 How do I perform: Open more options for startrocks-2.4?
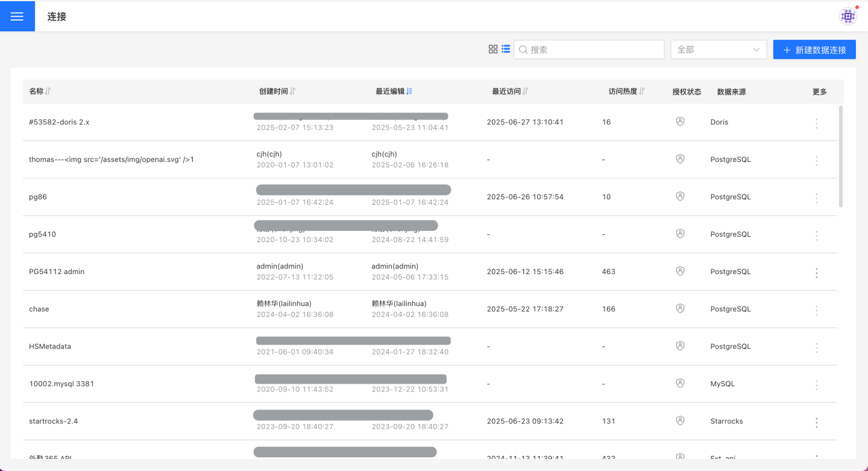817,422
